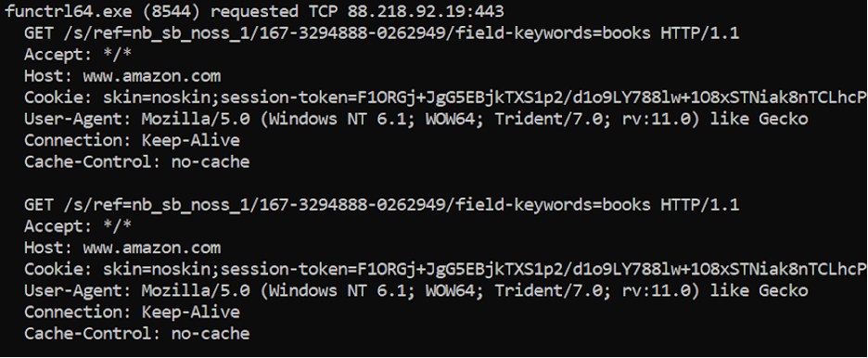This screenshot has width=868, height=358.
Task: Select the session-token value in the second Cookie
Action: pyautogui.click(x=612, y=270)
